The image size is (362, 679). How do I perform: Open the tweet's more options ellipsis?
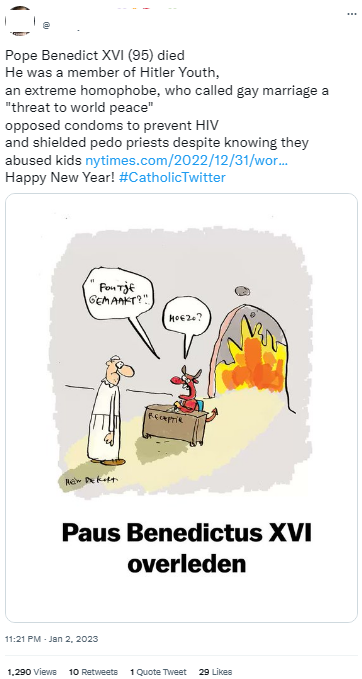352,14
